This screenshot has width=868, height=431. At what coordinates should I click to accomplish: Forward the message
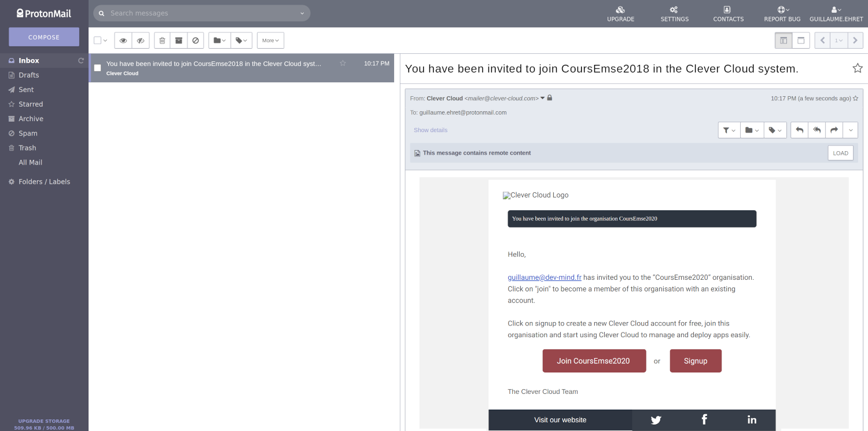point(834,130)
